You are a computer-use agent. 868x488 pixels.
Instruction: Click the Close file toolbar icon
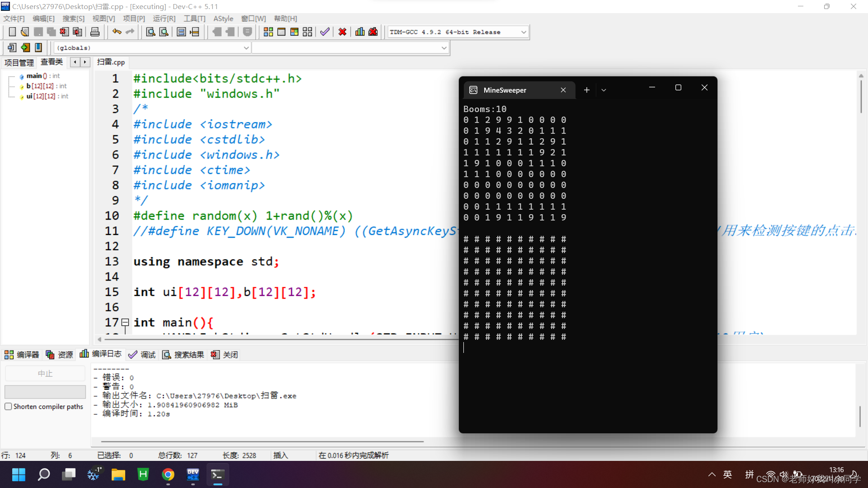pyautogui.click(x=65, y=32)
